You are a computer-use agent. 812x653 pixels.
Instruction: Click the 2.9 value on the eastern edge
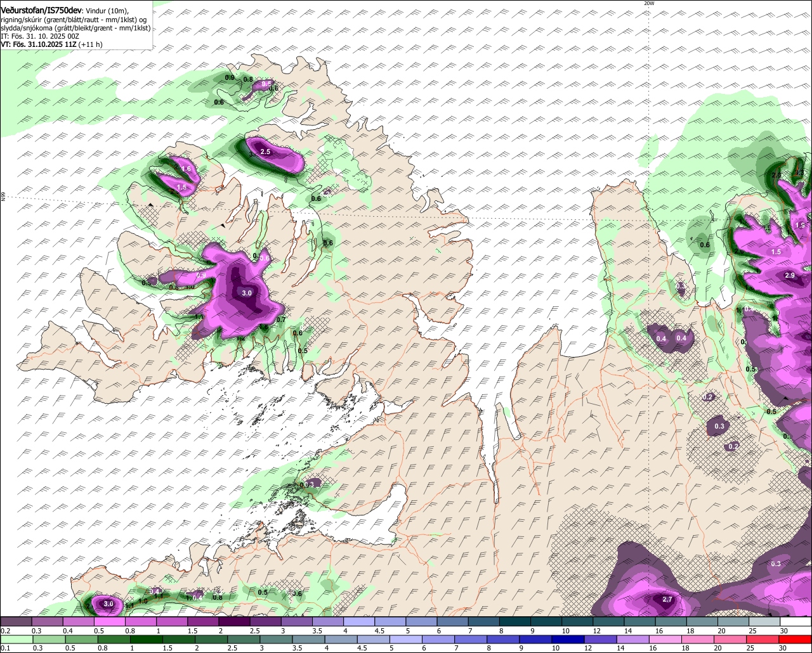click(x=790, y=275)
